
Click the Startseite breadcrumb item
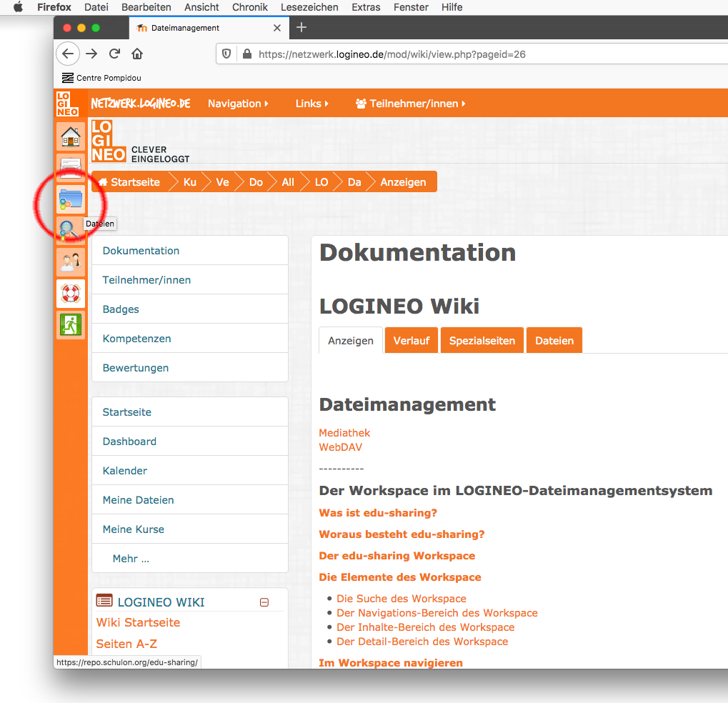[x=130, y=182]
